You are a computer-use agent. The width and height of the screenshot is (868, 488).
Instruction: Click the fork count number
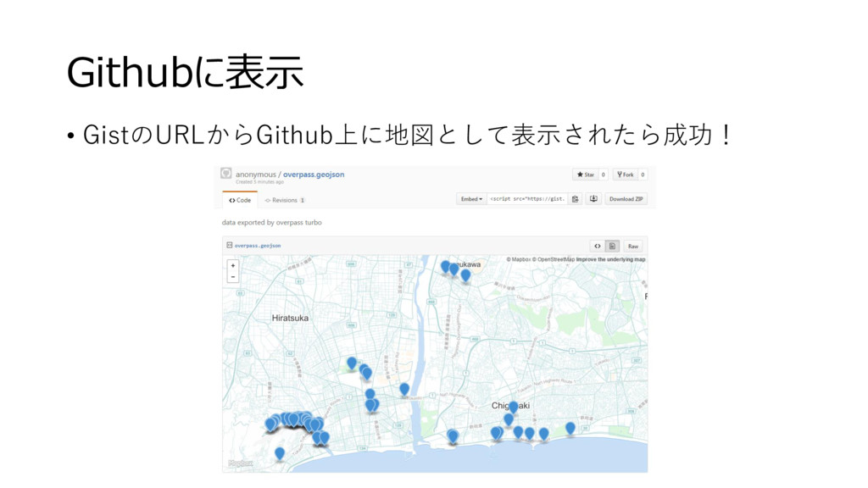coord(643,175)
